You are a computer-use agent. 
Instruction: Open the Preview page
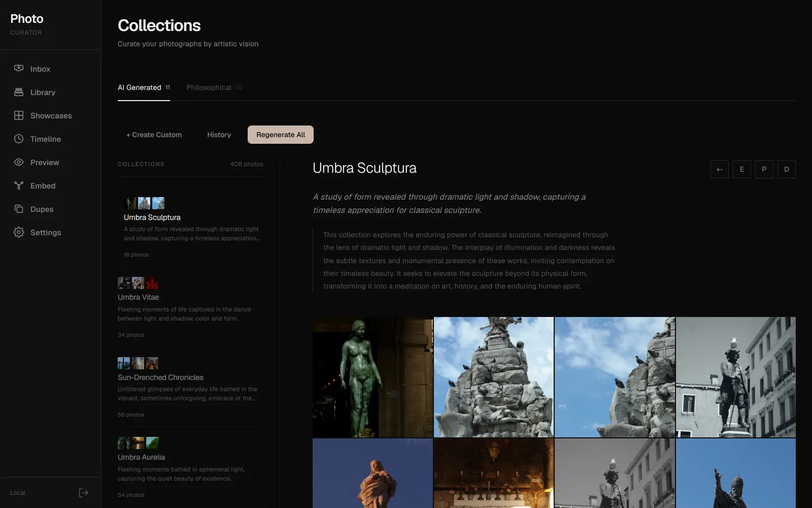(x=51, y=162)
